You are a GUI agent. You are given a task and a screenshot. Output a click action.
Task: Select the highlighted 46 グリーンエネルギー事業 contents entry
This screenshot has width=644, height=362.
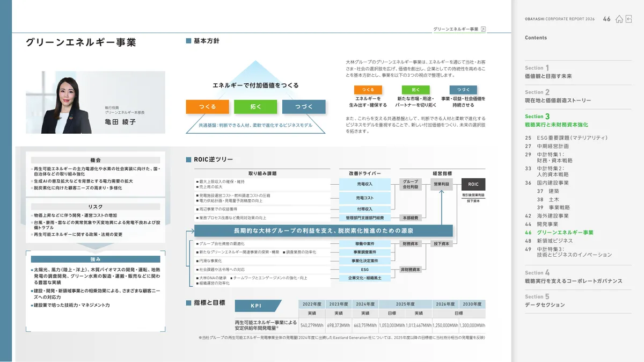[x=559, y=233]
